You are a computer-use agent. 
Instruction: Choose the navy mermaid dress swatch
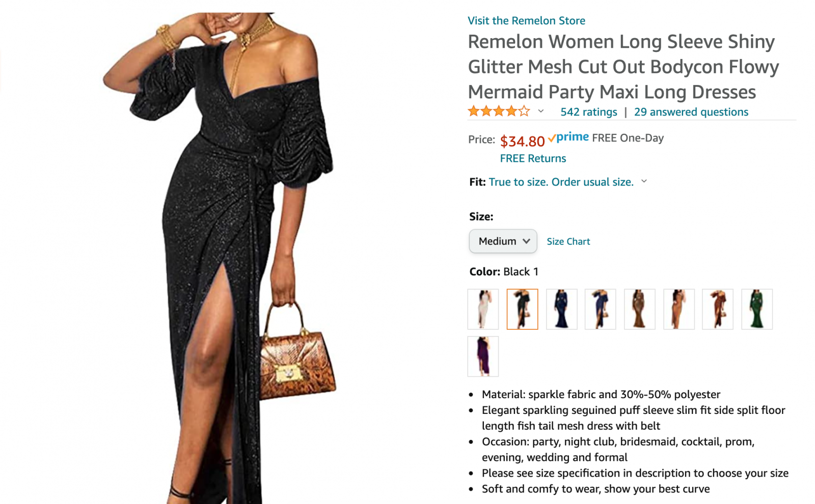coord(561,309)
